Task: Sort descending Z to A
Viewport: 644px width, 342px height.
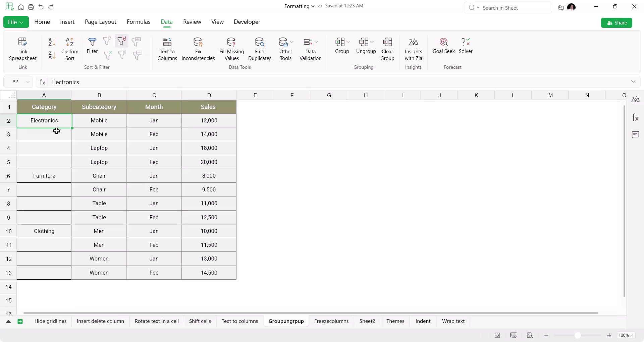Action: coord(52,55)
